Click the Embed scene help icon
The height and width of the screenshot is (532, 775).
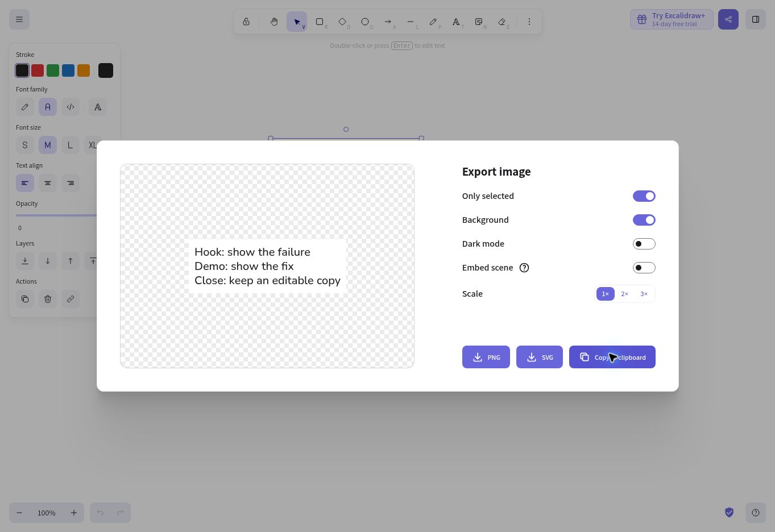(524, 268)
